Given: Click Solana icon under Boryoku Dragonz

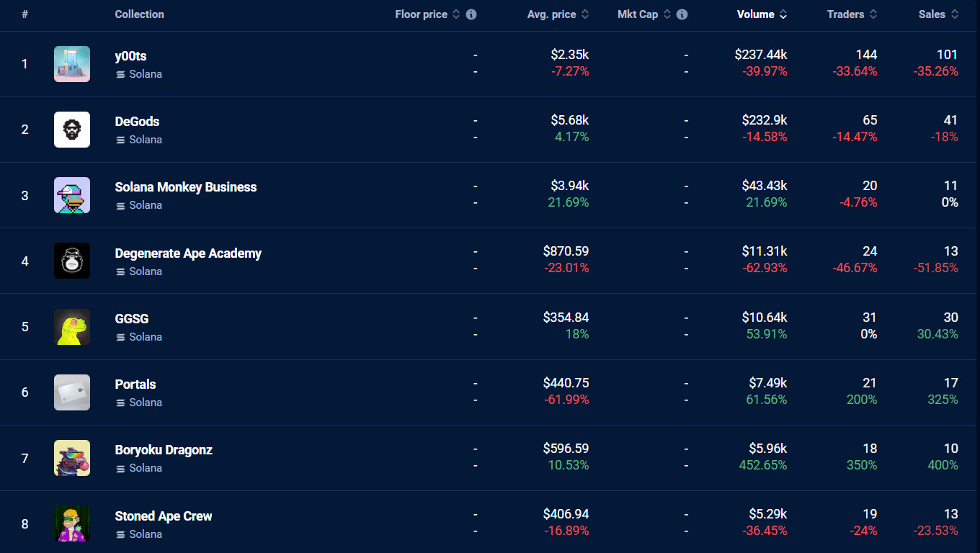Looking at the screenshot, I should [x=120, y=468].
